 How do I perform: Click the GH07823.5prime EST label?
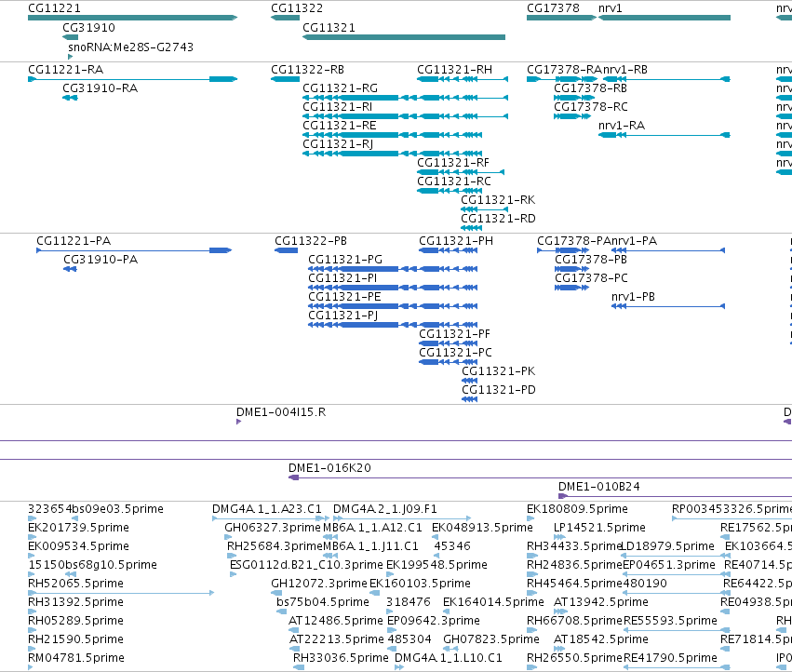pos(491,639)
